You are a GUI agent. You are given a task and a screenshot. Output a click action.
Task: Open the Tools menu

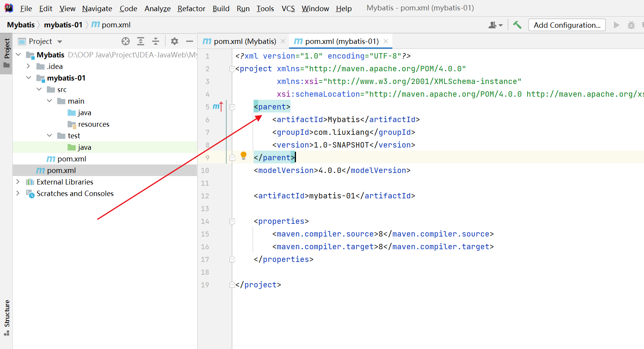[x=265, y=8]
